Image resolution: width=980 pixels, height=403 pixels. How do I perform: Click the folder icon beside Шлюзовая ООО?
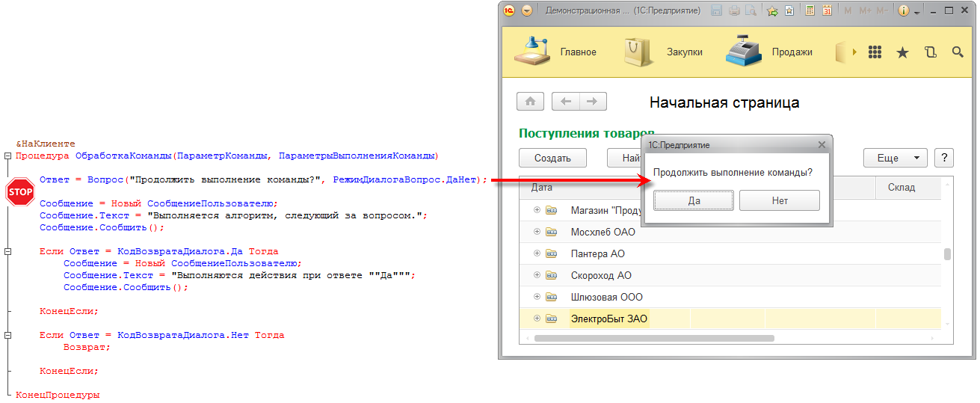[552, 297]
